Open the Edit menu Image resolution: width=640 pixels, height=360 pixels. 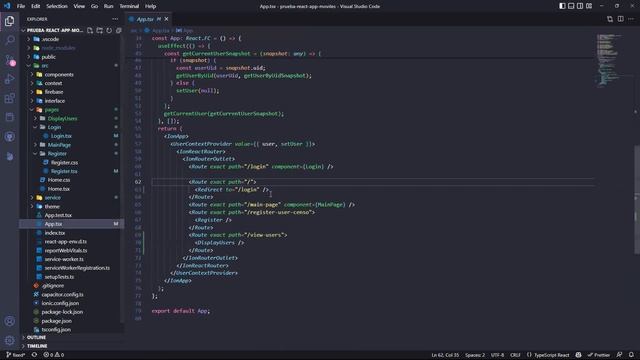(36, 6)
